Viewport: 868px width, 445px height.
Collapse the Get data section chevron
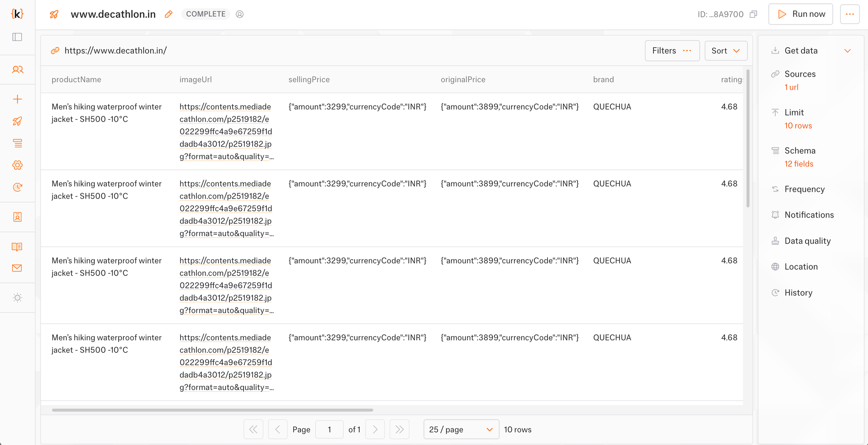[x=848, y=50]
